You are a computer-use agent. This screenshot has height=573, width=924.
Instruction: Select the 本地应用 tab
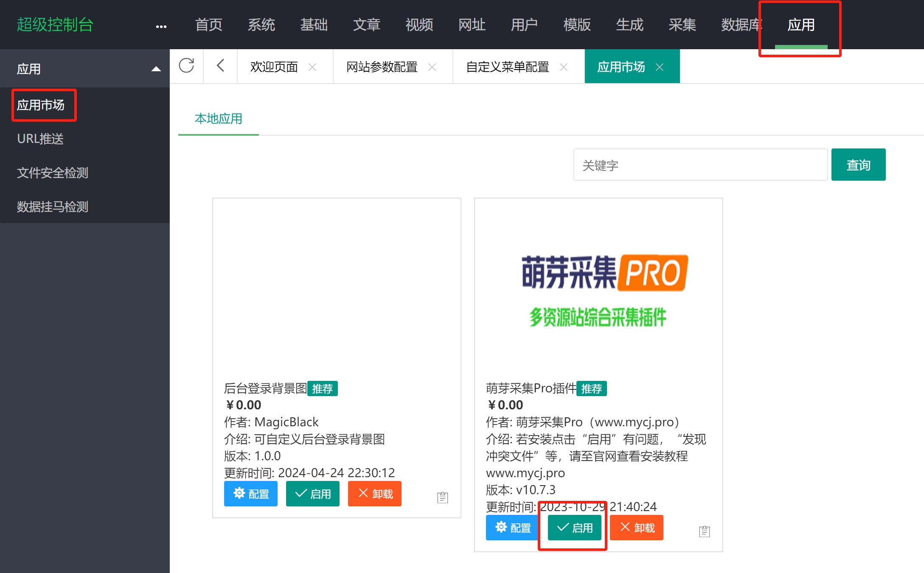218,119
